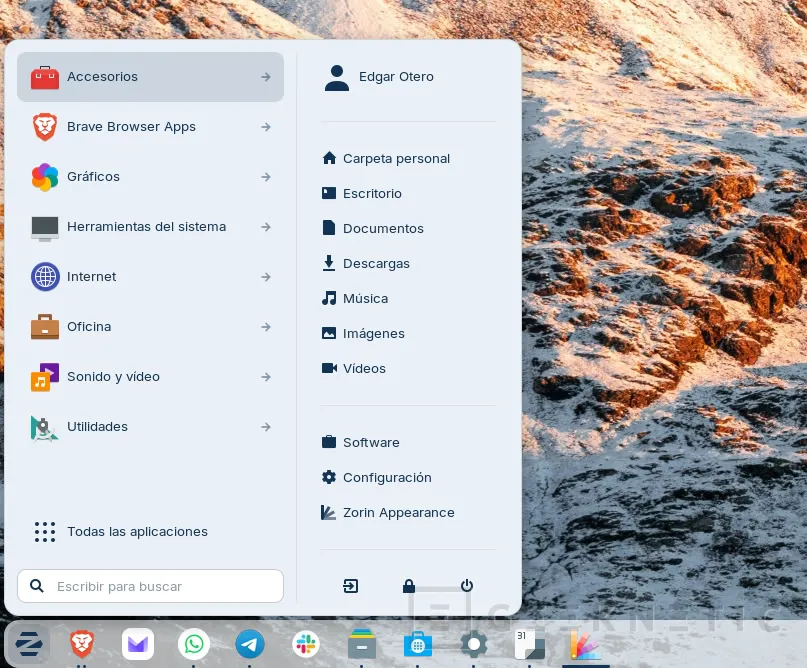Open the Descargas folder link
Screen dimensions: 807x668
click(376, 263)
